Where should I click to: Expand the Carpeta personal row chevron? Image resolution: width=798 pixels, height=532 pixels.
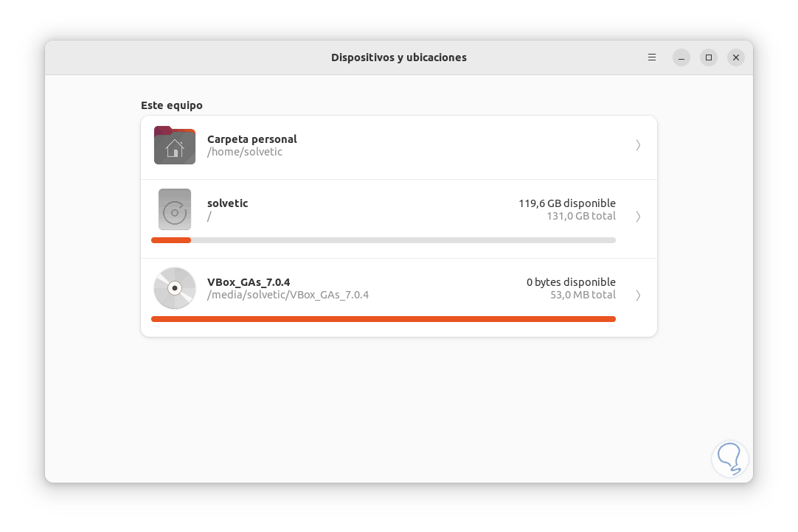pyautogui.click(x=638, y=145)
